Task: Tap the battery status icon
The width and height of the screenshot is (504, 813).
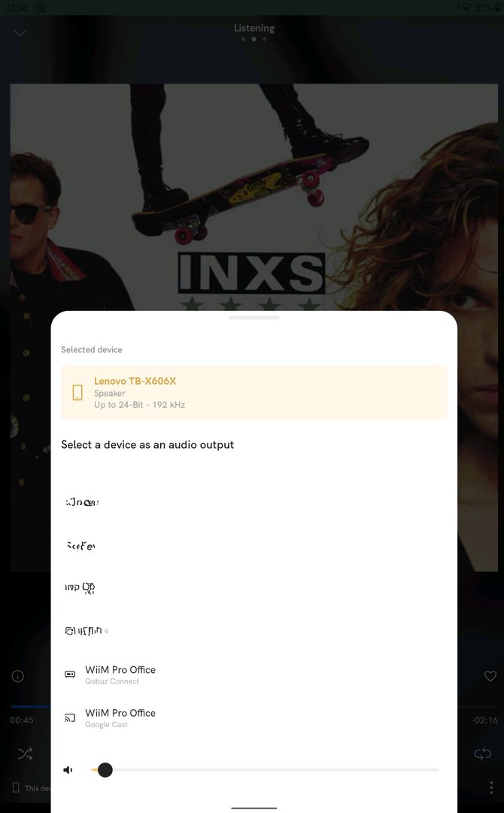Action: [499, 8]
